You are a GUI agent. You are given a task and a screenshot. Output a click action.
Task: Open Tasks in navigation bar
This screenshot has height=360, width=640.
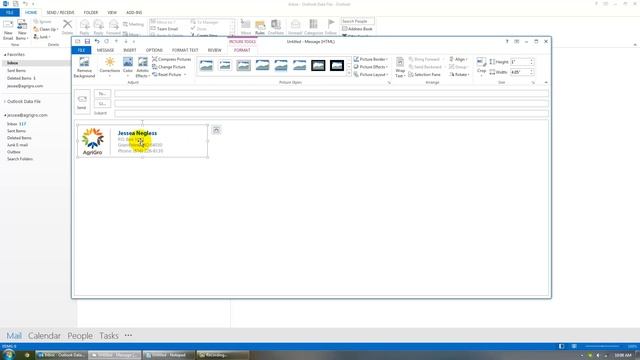[x=109, y=336]
